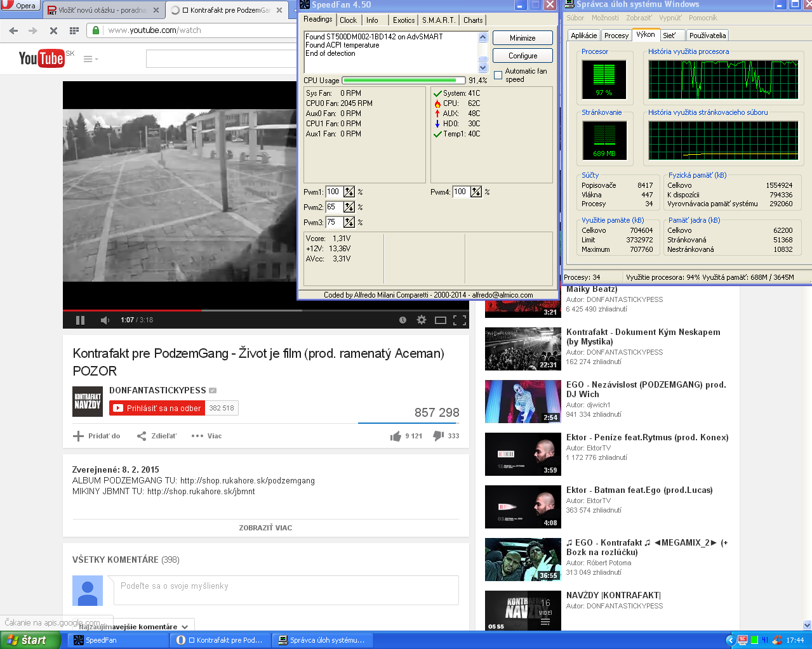Expand description with ZOBRAZIŤ VIAC
The height and width of the screenshot is (649, 812).
(265, 528)
